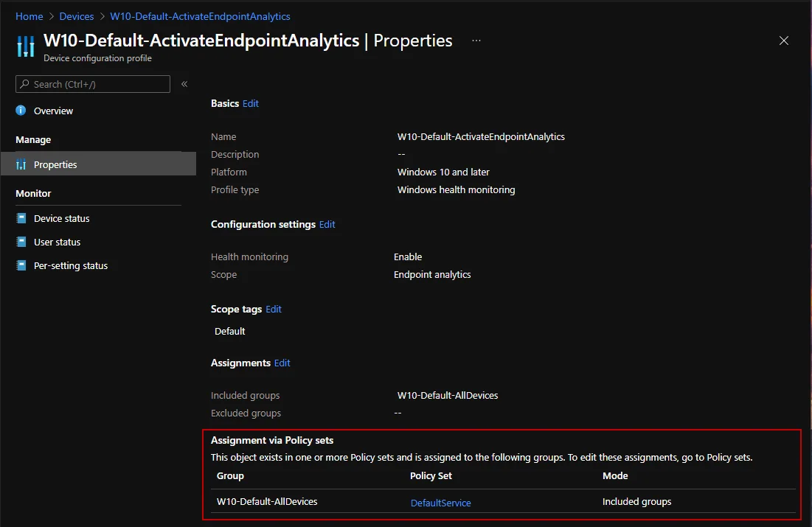Click the search magnifier icon
This screenshot has width=812, height=527.
coord(24,84)
